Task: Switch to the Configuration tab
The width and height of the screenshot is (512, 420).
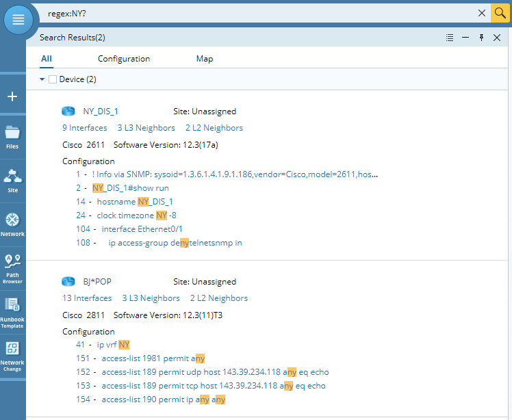Action: tap(124, 59)
